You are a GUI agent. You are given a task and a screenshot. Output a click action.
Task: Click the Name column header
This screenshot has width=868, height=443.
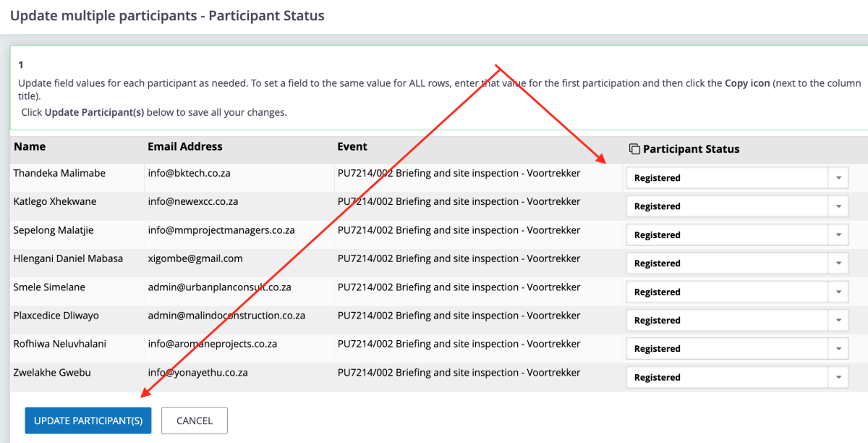coord(30,147)
